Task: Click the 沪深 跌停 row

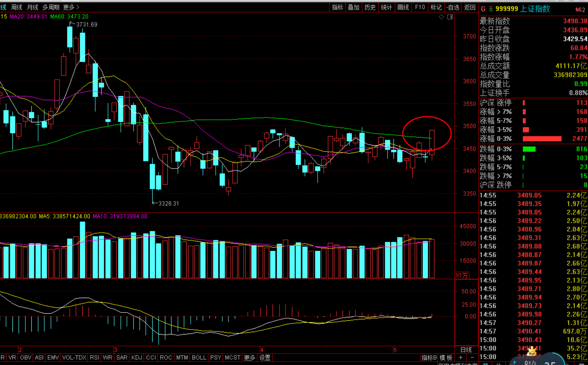Action: [x=533, y=185]
